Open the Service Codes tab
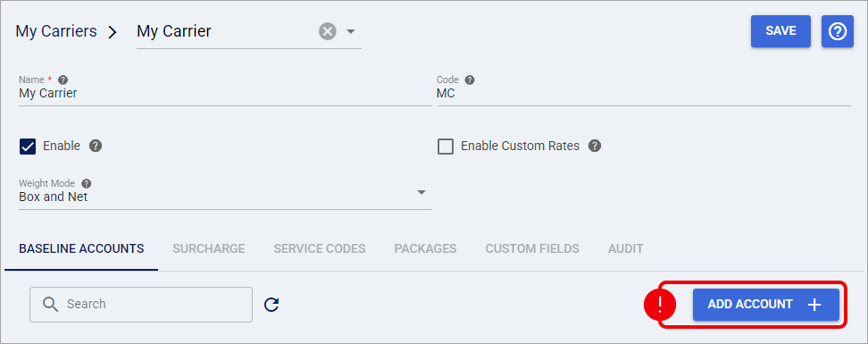 [320, 248]
